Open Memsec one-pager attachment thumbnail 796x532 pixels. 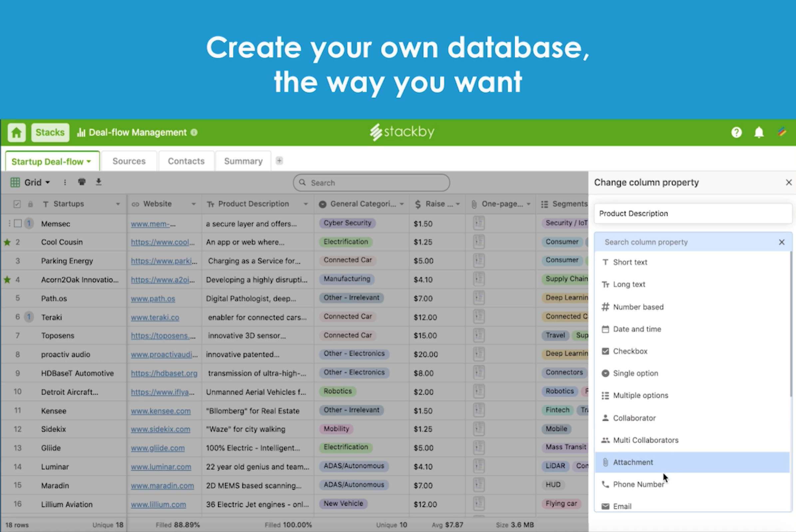tap(479, 223)
